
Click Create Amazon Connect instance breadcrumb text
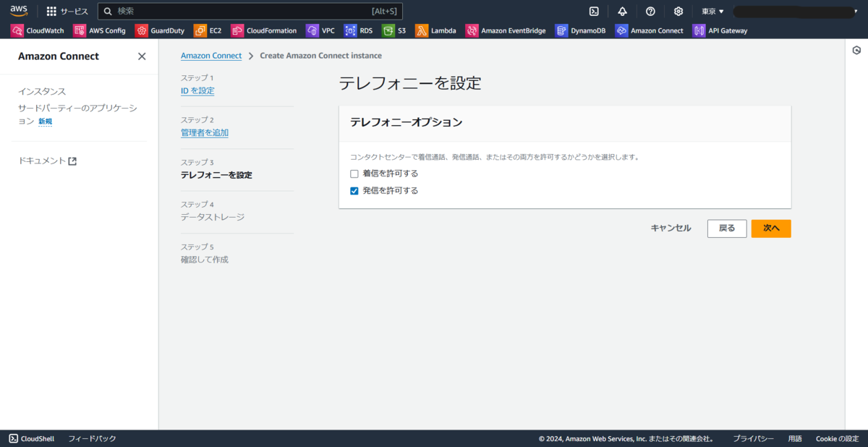point(321,56)
